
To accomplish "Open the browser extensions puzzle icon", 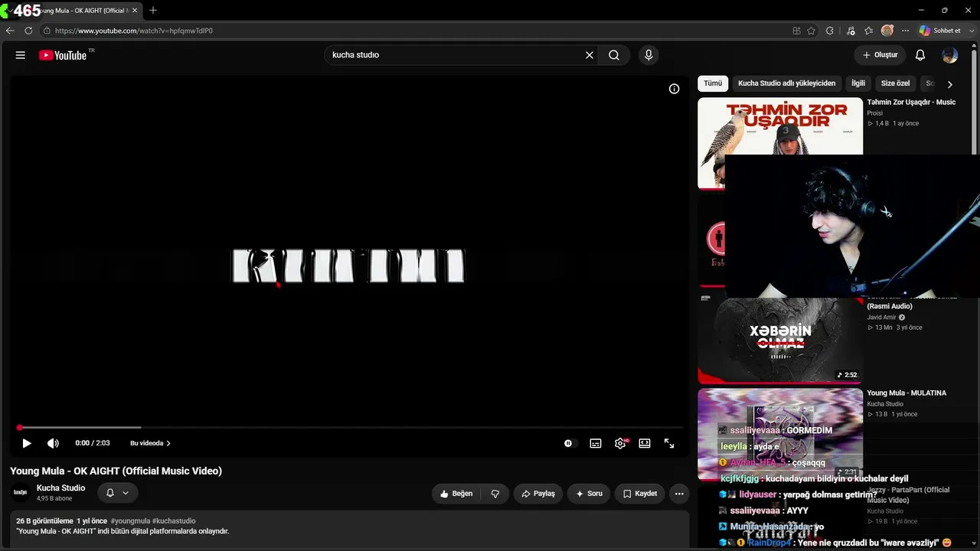I will (830, 31).
